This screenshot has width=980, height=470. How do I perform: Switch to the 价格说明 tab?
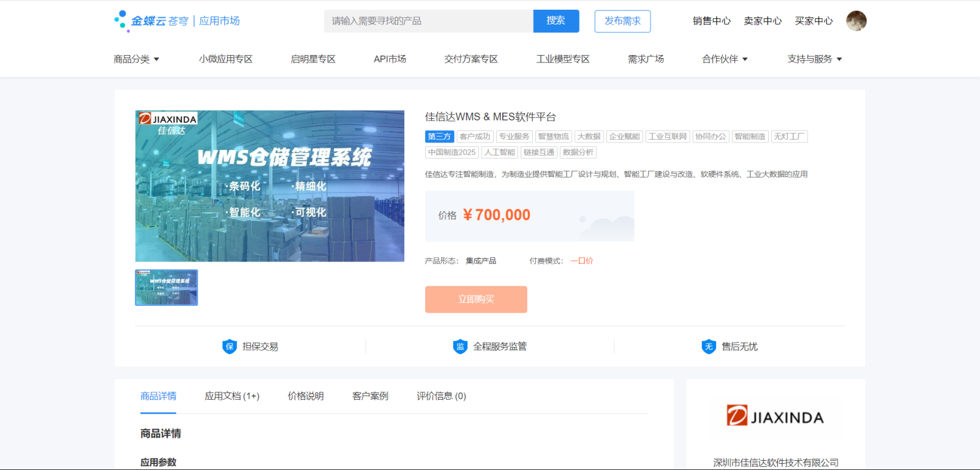click(x=306, y=396)
